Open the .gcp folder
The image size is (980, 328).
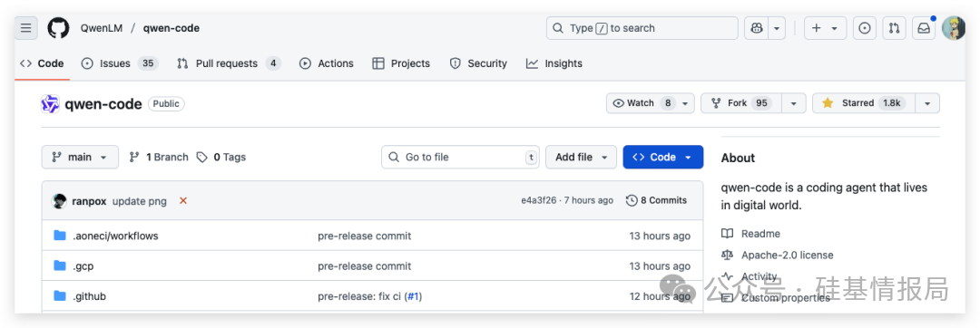click(83, 266)
